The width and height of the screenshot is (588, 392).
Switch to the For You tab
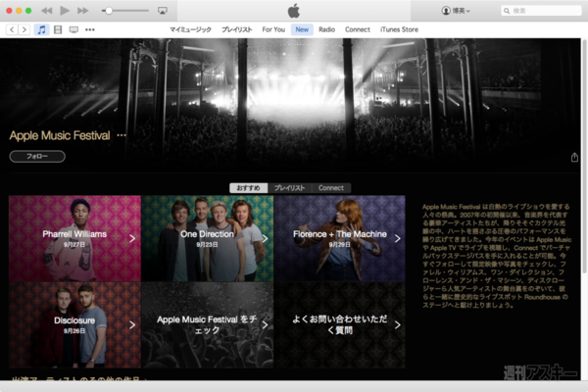click(x=273, y=29)
